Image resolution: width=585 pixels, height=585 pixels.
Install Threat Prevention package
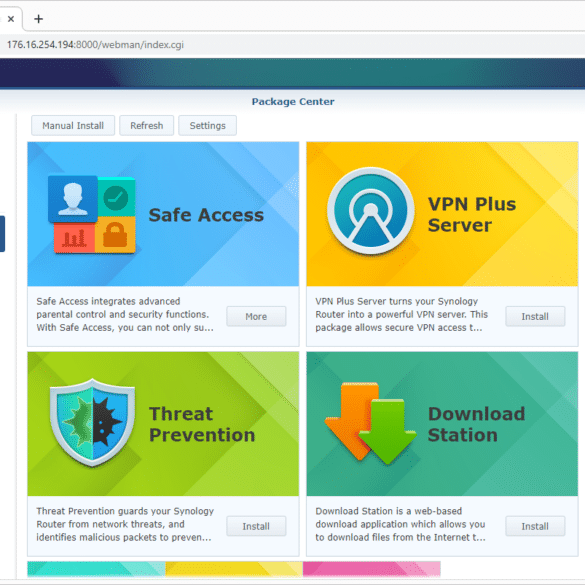point(256,526)
